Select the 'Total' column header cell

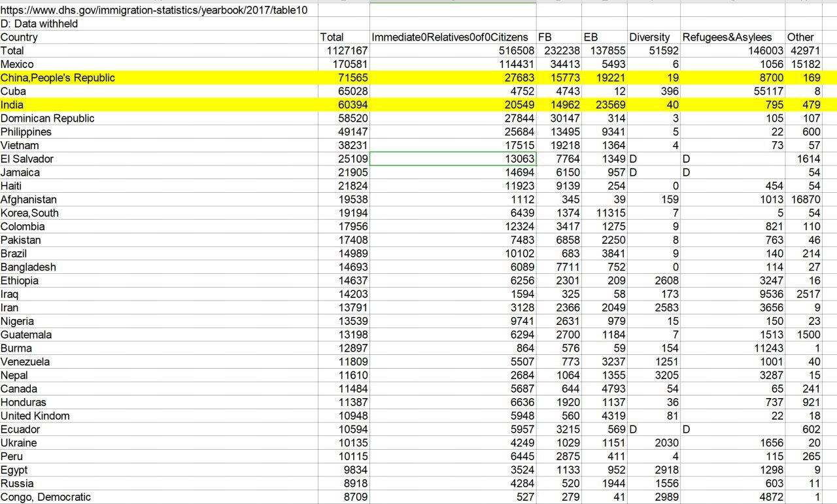tap(344, 37)
